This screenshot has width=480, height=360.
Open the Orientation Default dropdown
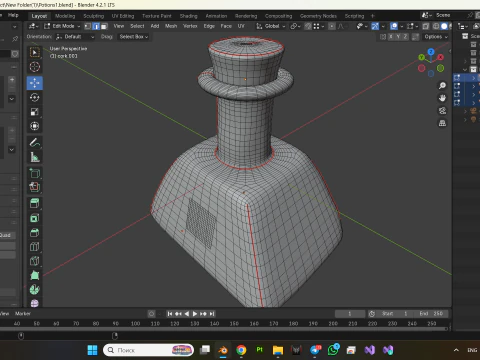pos(75,37)
